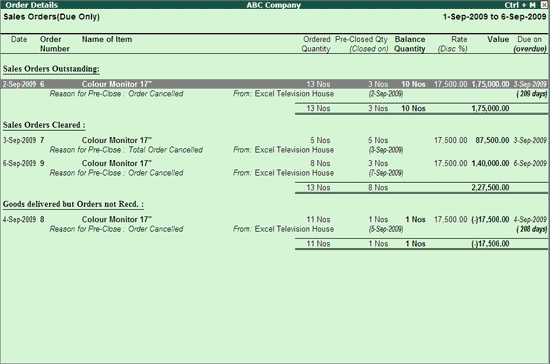Click the Name of Item column header
Viewport: 550px width, 364px height.
click(x=107, y=39)
